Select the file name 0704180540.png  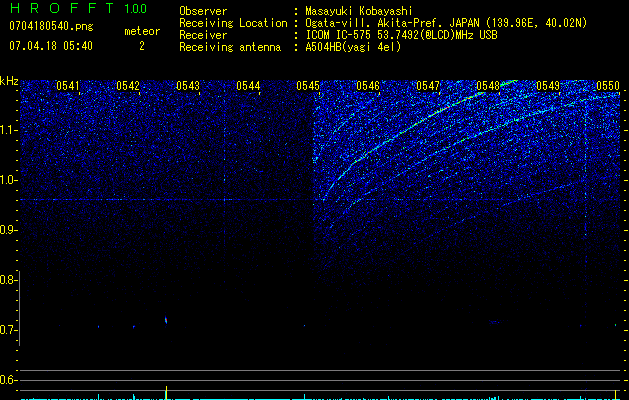(51, 26)
